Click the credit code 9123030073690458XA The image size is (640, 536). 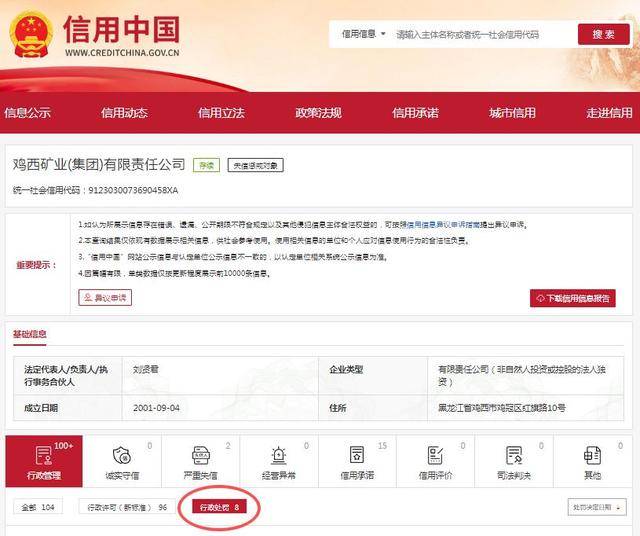(x=133, y=190)
